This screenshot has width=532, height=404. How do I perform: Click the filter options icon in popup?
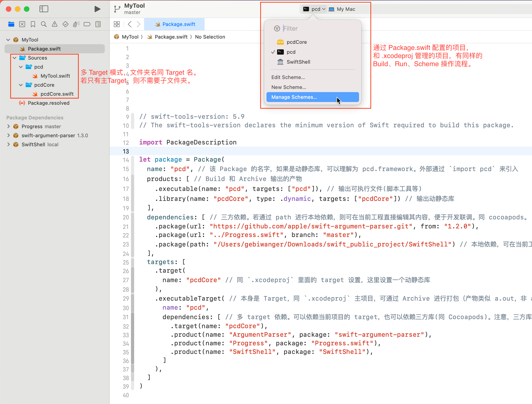pyautogui.click(x=277, y=29)
